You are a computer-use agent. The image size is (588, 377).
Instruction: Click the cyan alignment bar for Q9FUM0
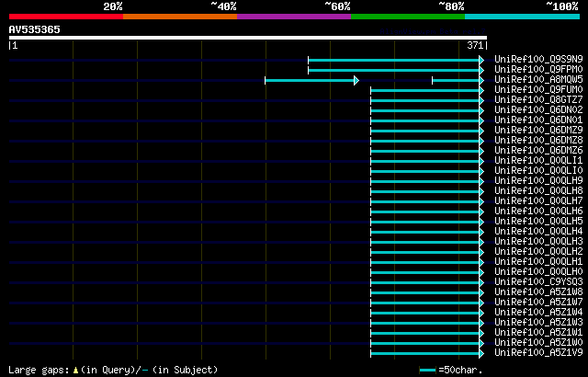tap(427, 90)
